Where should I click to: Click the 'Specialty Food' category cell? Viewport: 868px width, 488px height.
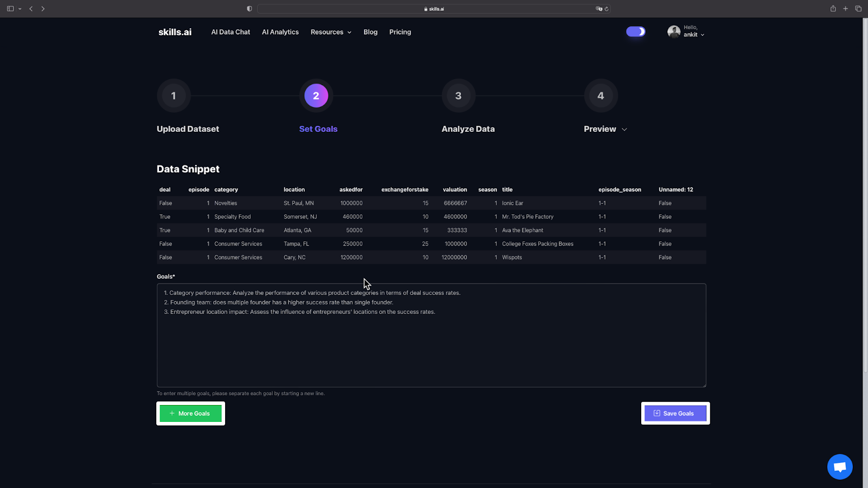pyautogui.click(x=232, y=217)
